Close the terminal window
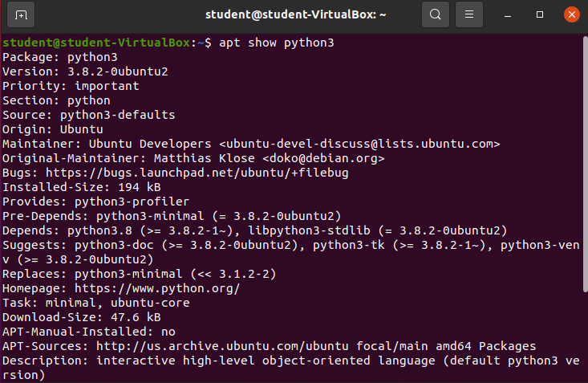The image size is (588, 383). 571,14
